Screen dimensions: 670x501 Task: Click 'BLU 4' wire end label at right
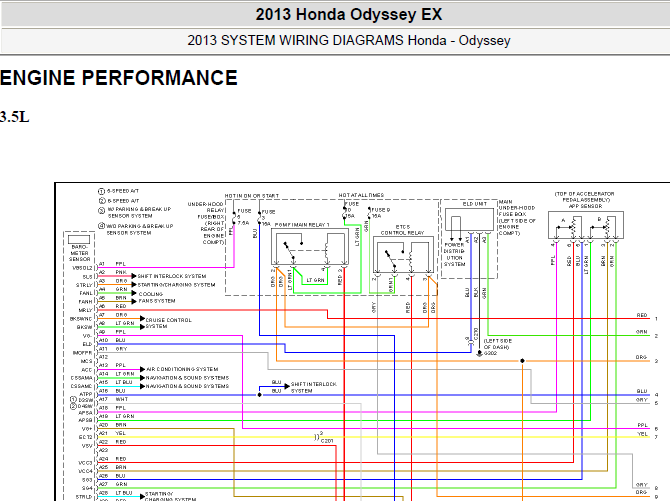coord(647,393)
